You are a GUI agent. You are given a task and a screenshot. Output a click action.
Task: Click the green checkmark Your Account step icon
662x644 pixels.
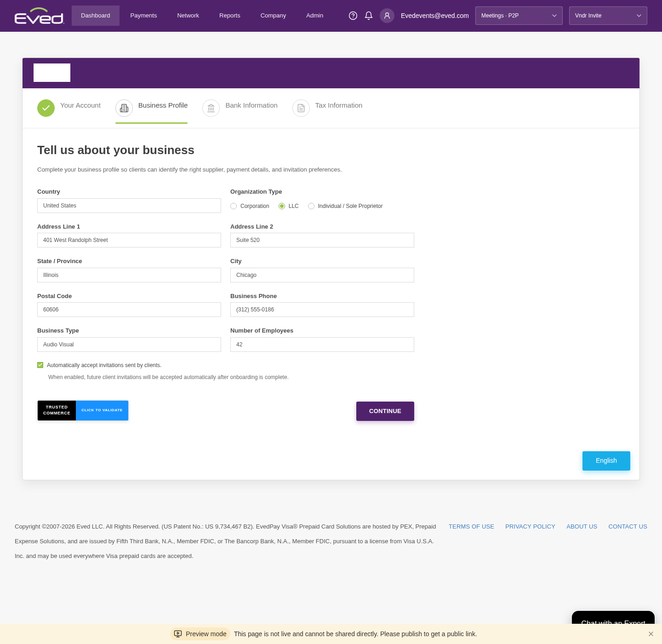[x=46, y=108]
